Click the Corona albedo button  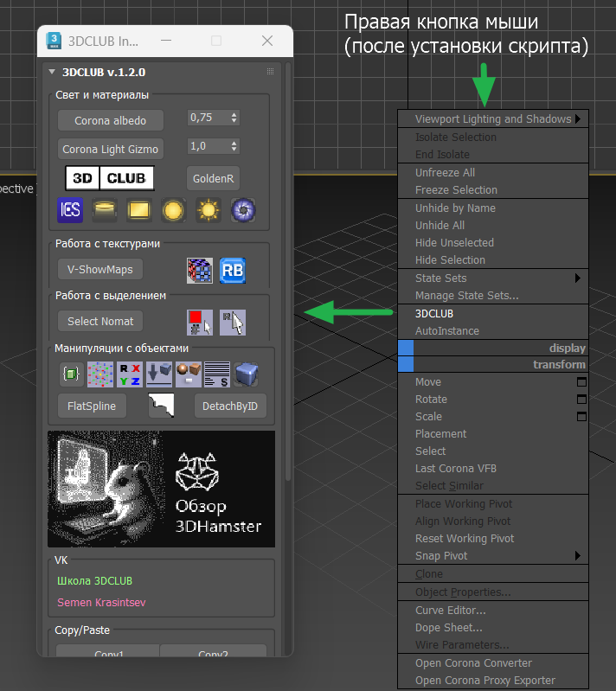(110, 120)
